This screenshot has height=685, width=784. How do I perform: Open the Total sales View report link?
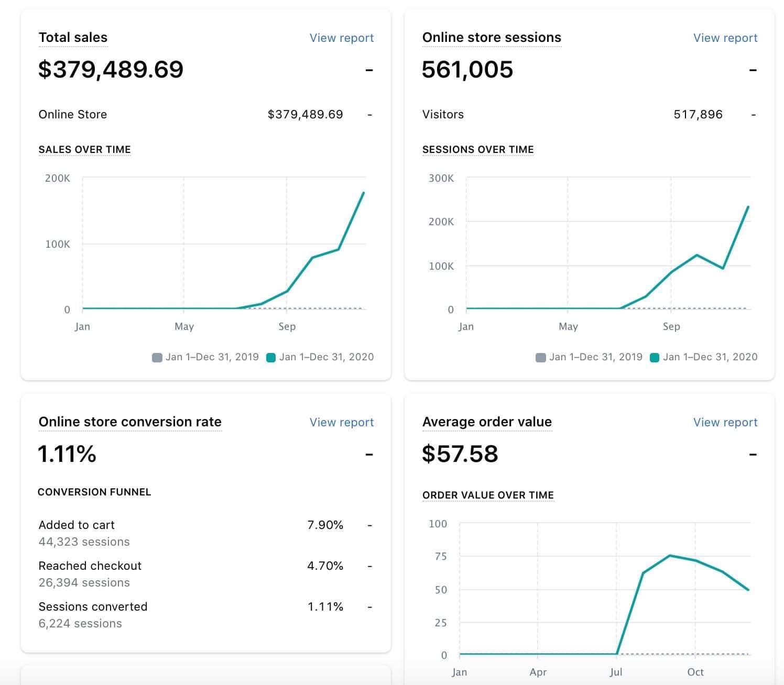coord(341,38)
